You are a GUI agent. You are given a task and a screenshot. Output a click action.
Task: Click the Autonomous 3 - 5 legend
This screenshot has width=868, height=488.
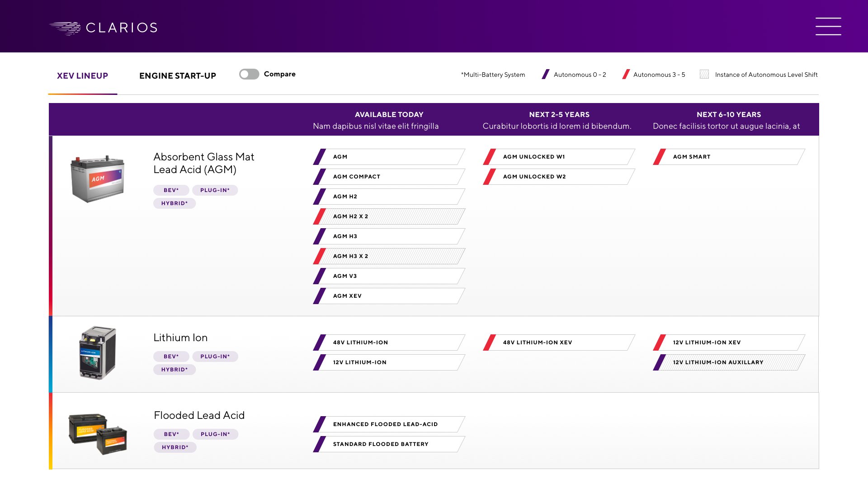[654, 75]
